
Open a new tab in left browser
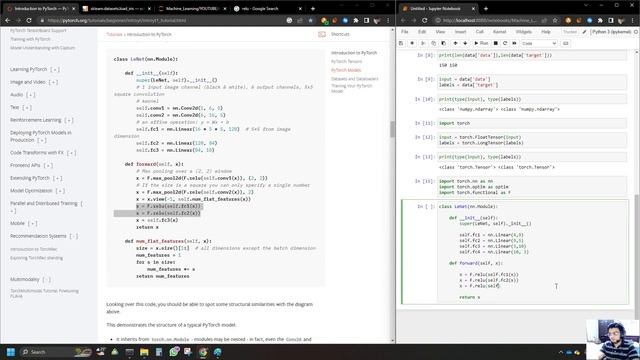tap(313, 9)
